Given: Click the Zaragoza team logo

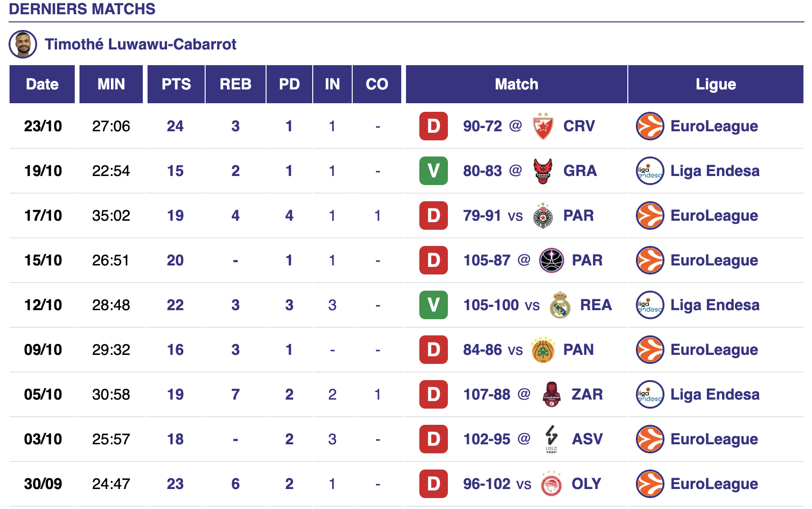Looking at the screenshot, I should [551, 394].
